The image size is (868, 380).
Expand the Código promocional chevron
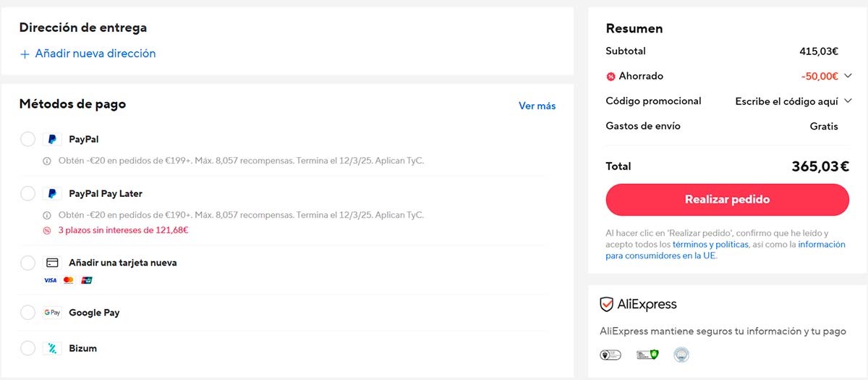point(848,101)
